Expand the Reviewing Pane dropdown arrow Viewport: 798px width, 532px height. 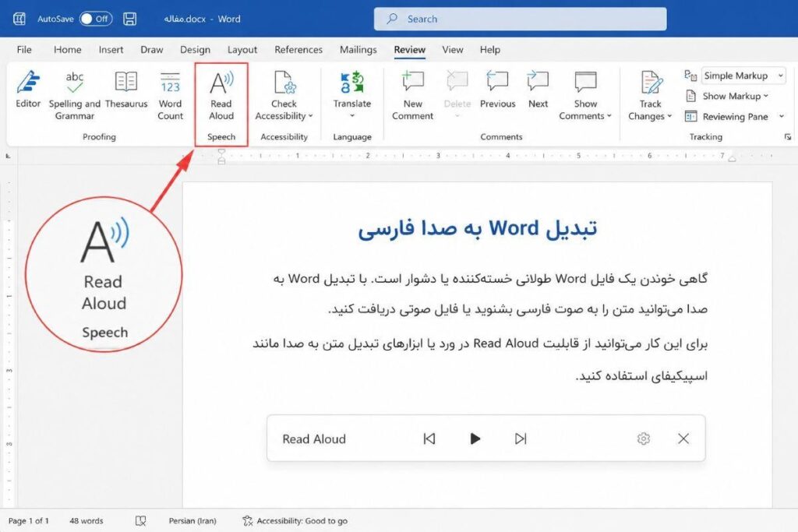click(781, 117)
